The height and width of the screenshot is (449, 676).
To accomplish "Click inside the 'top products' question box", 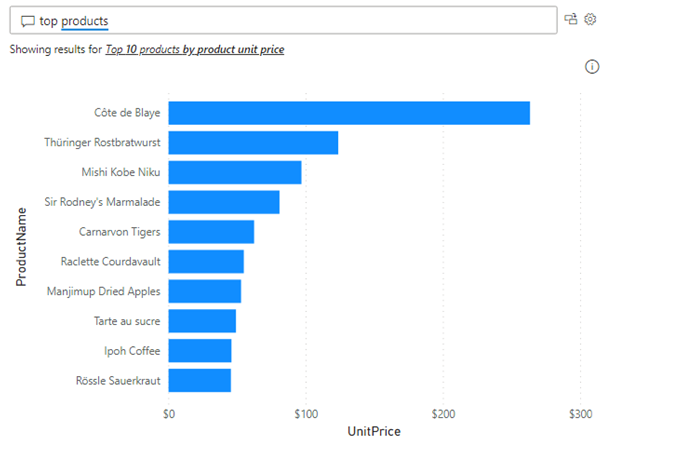I will coord(283,20).
